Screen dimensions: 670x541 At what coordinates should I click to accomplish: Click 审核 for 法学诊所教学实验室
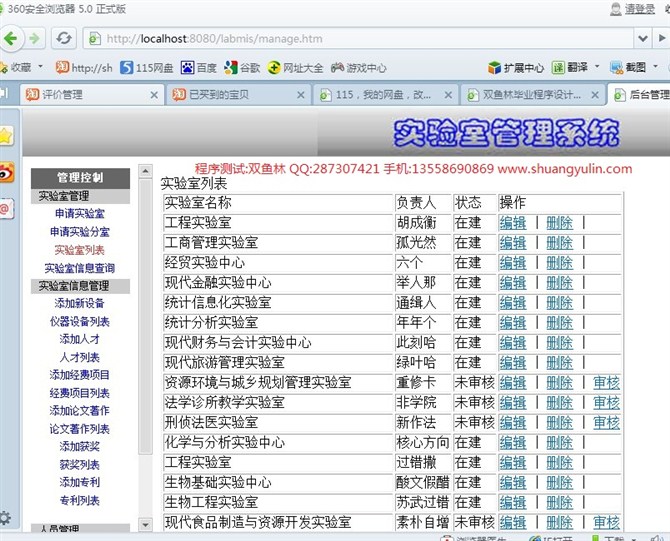606,403
